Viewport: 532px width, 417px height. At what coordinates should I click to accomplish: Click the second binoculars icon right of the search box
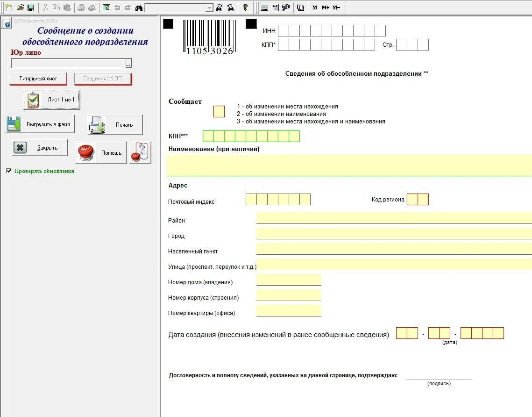click(x=231, y=7)
